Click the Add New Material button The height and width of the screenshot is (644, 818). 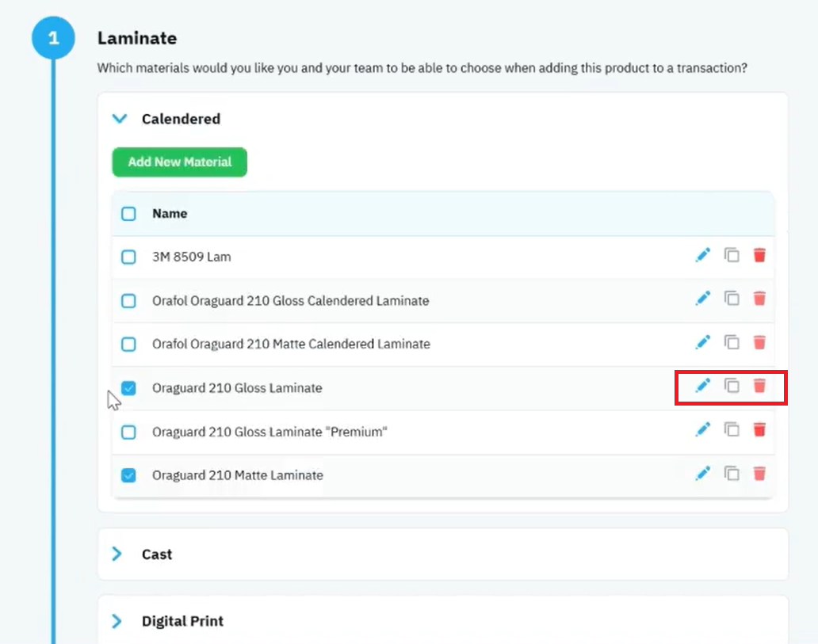click(179, 162)
